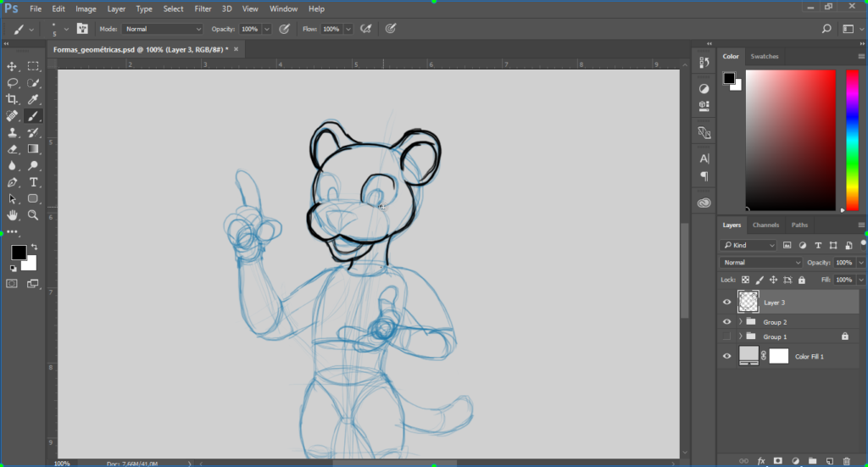Click the toolbox foreground color swatch

tap(19, 253)
